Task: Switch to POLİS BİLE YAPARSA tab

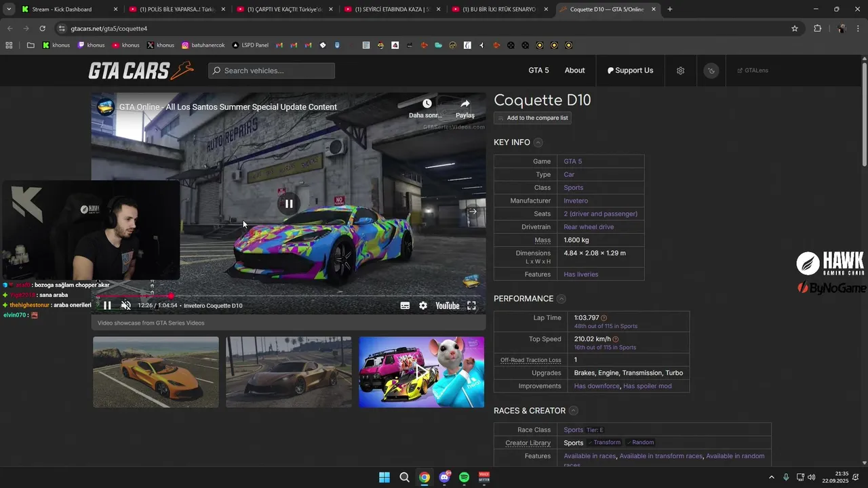Action: coord(176,9)
